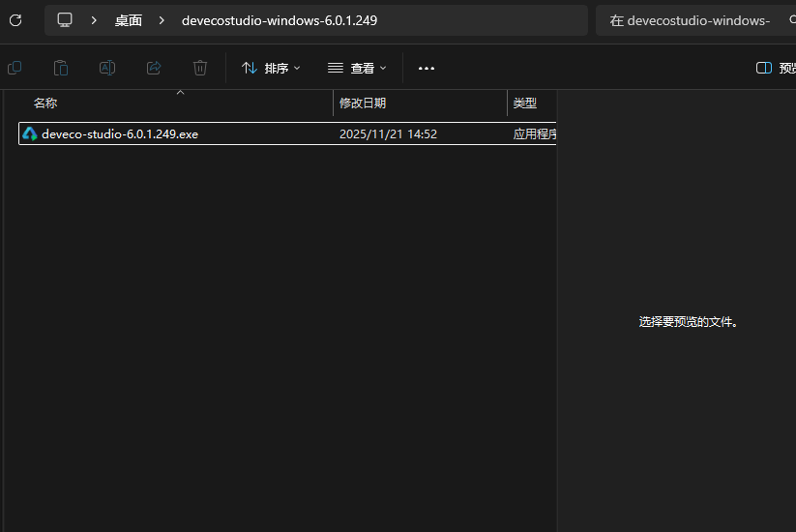Sort by the 类型 column header
The width and height of the screenshot is (796, 532).
(525, 103)
